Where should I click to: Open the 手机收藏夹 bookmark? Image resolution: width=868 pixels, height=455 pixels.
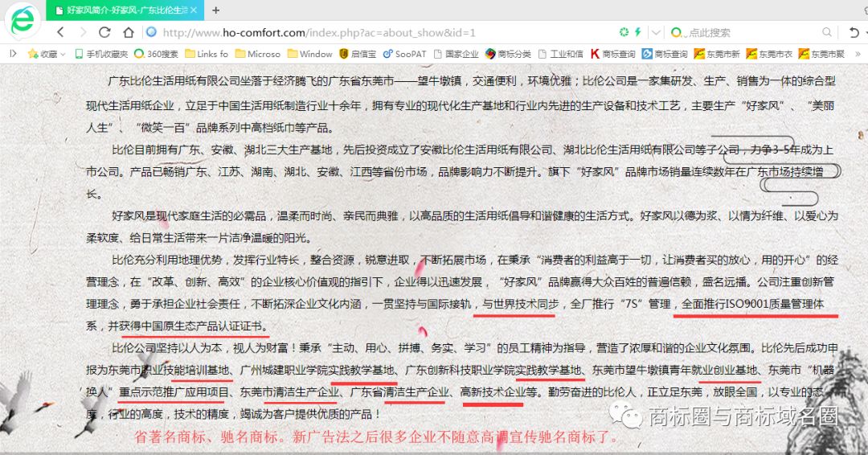pos(101,54)
